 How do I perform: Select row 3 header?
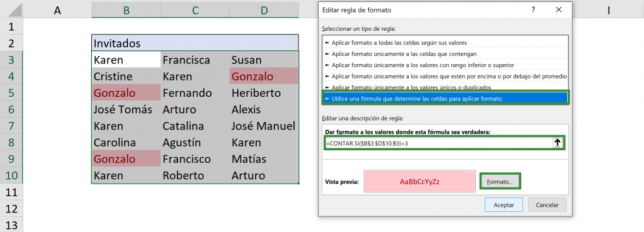(11, 60)
